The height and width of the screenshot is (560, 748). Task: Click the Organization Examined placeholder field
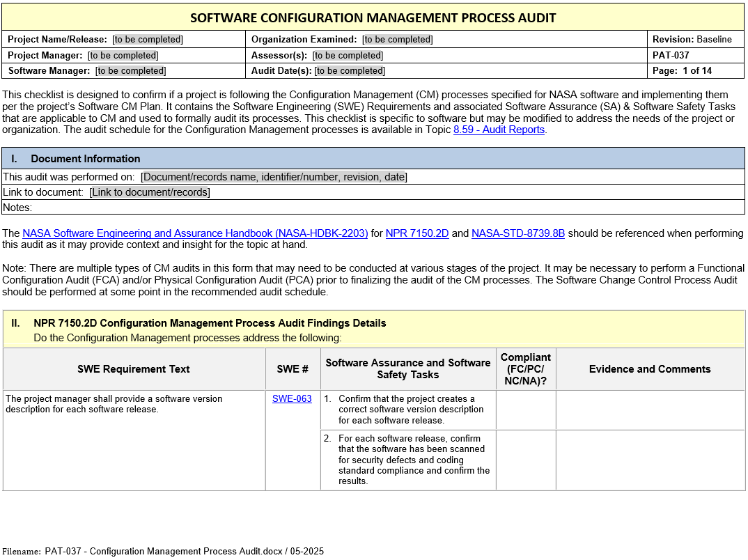pos(398,40)
